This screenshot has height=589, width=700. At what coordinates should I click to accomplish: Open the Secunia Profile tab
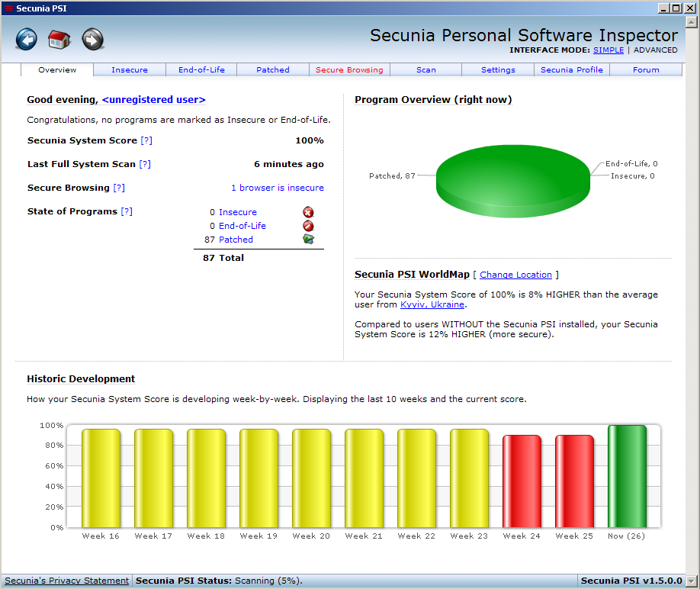coord(572,69)
